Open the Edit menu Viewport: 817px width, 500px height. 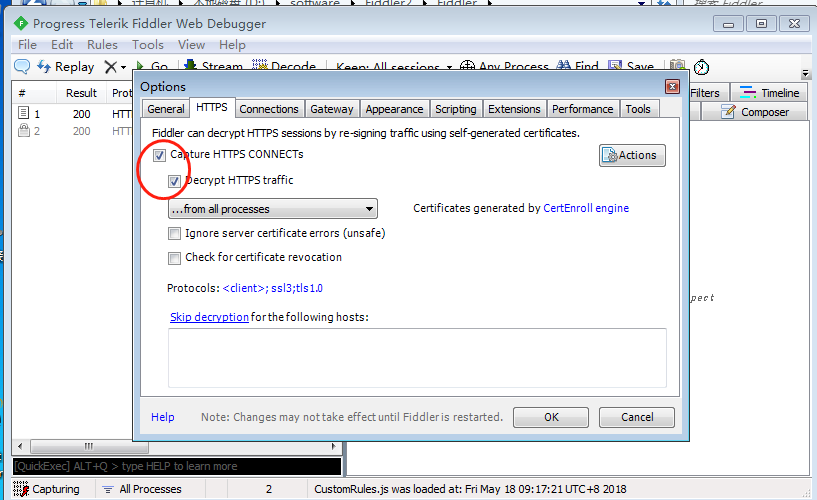click(61, 45)
